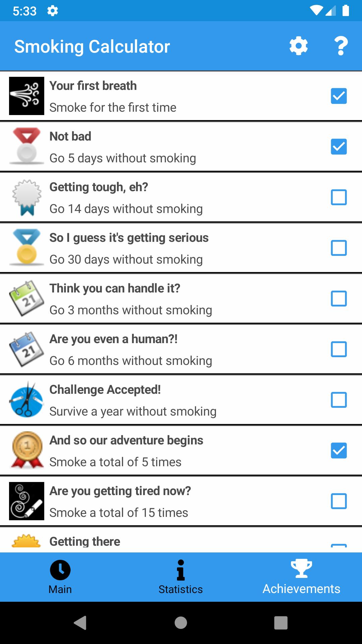Check the 'Getting tough, eh?' achievement
Screen dimensions: 362x644
(x=339, y=197)
